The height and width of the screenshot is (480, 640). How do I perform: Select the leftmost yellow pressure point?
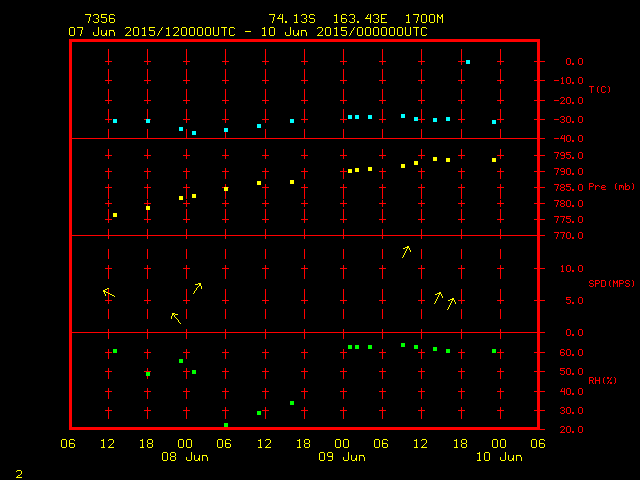115,215
